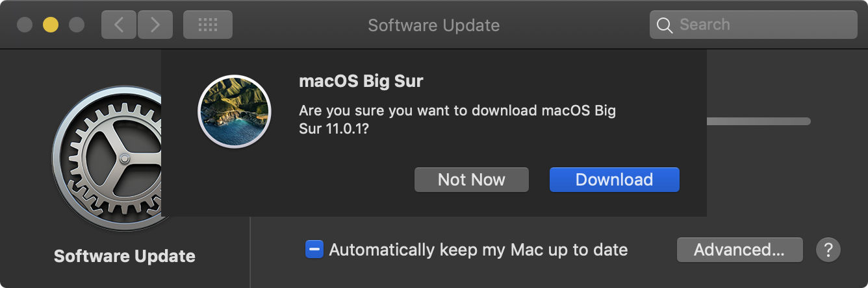868x288 pixels.
Task: Click the gray close window button
Action: tap(25, 25)
